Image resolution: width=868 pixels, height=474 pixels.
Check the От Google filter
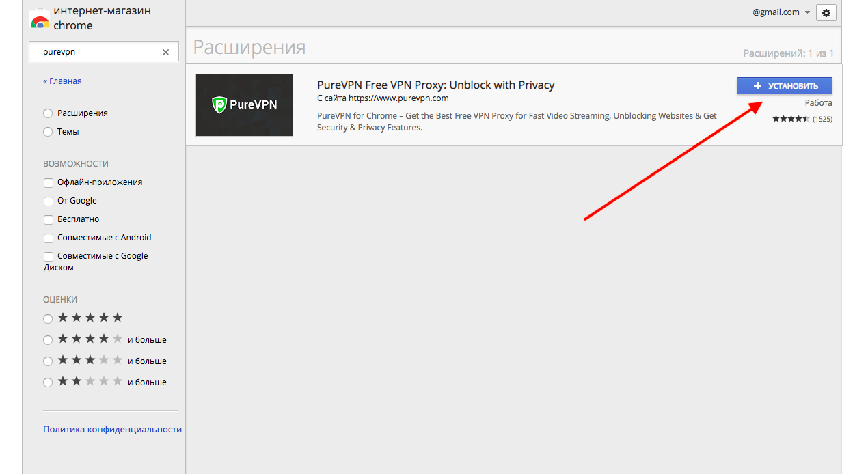[x=49, y=201]
